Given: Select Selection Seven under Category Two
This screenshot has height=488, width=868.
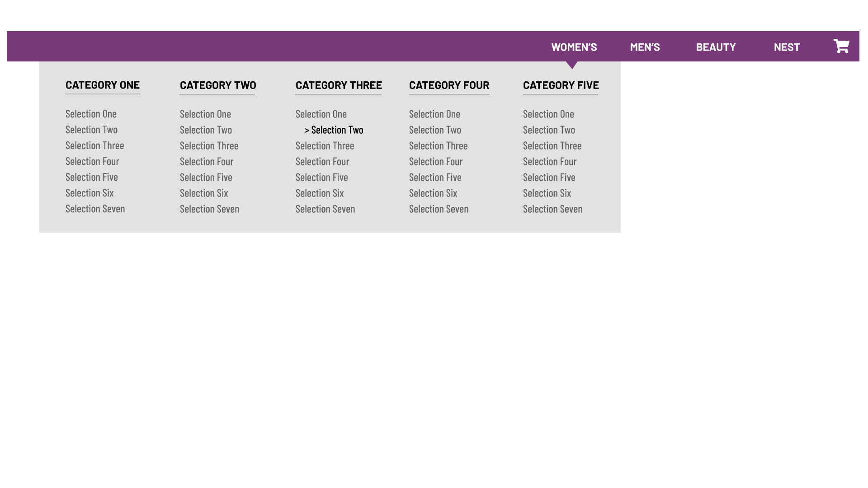Looking at the screenshot, I should tap(209, 209).
